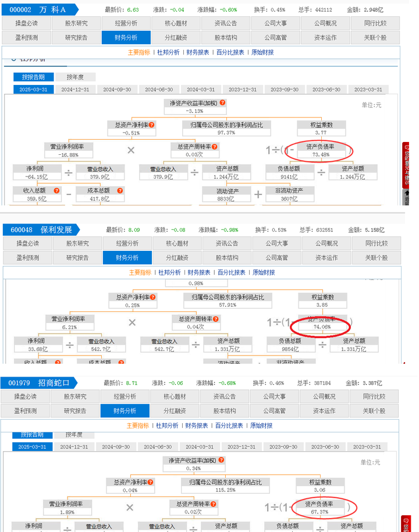The height and width of the screenshot is (532, 419).
Task: Open 资本运作 tab in 万科A panel
Action: pyautogui.click(x=325, y=38)
